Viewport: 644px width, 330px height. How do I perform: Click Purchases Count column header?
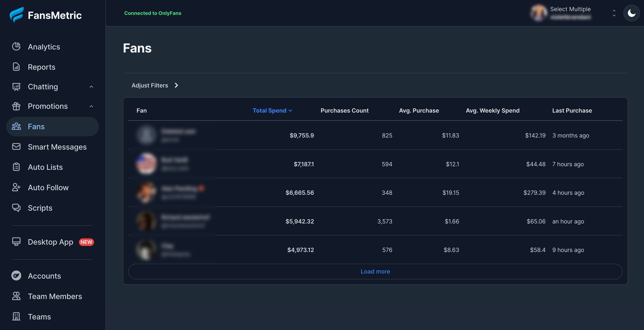point(345,111)
